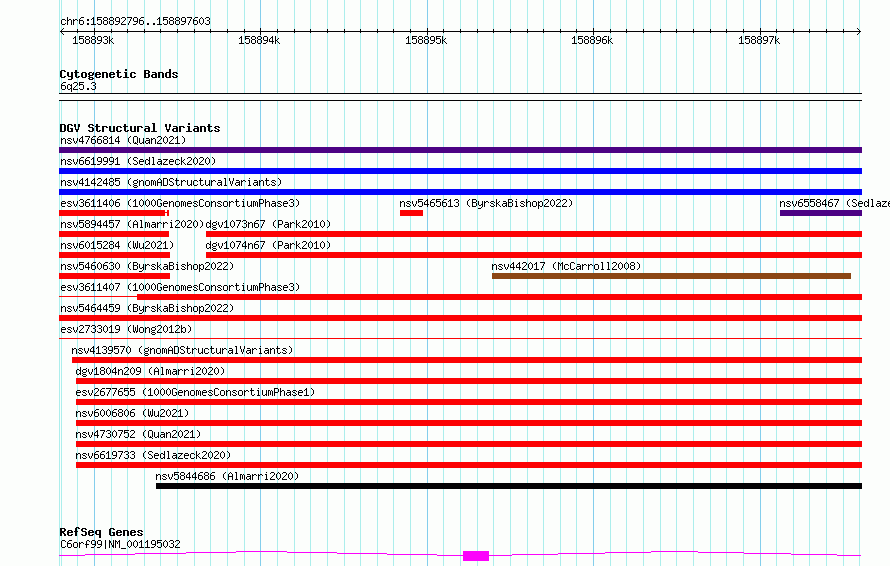
Task: Open nsv5465613 (ByrskaBishop2022) variant label
Action: [x=486, y=203]
